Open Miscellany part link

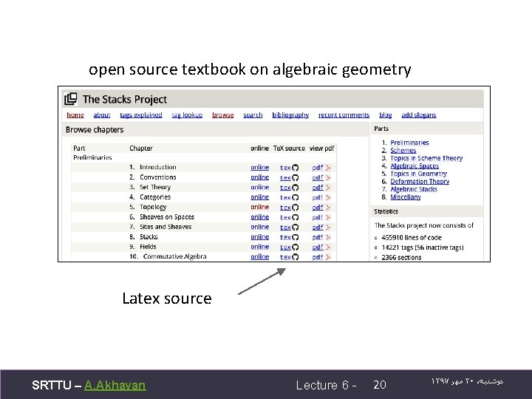[406, 197]
